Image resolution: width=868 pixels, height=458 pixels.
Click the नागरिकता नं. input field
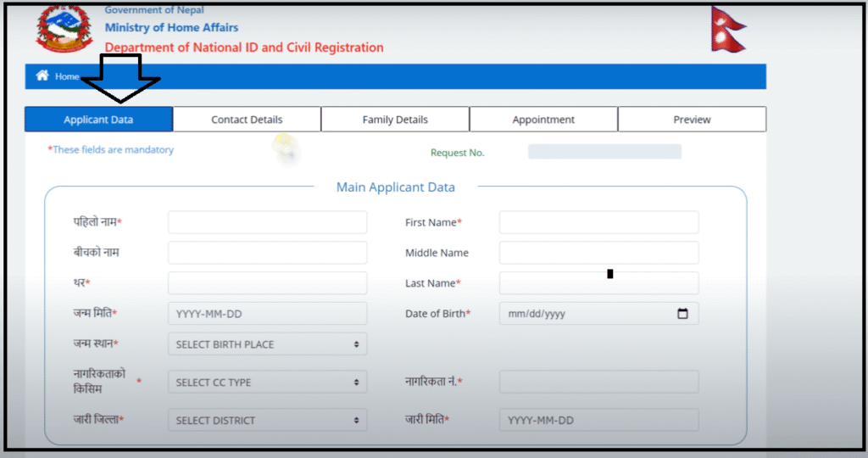pos(598,383)
